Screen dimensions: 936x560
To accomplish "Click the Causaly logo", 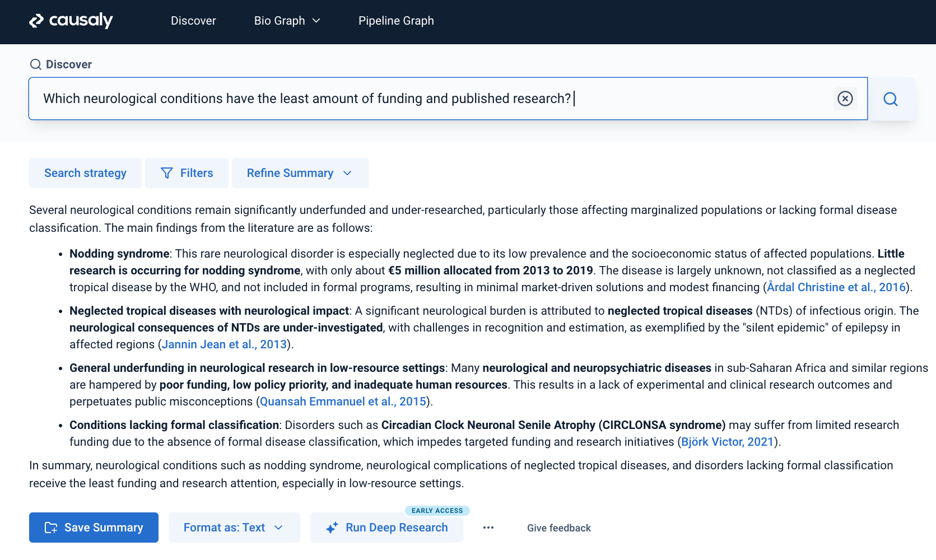I will (71, 21).
